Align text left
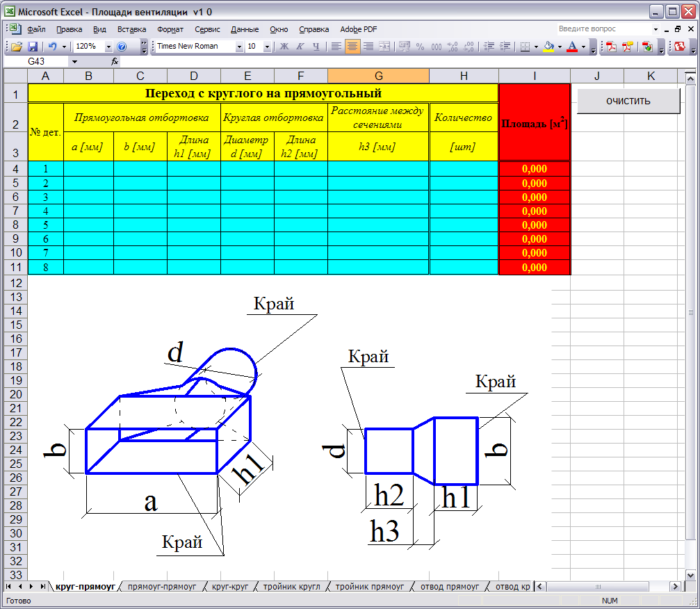 [336, 47]
